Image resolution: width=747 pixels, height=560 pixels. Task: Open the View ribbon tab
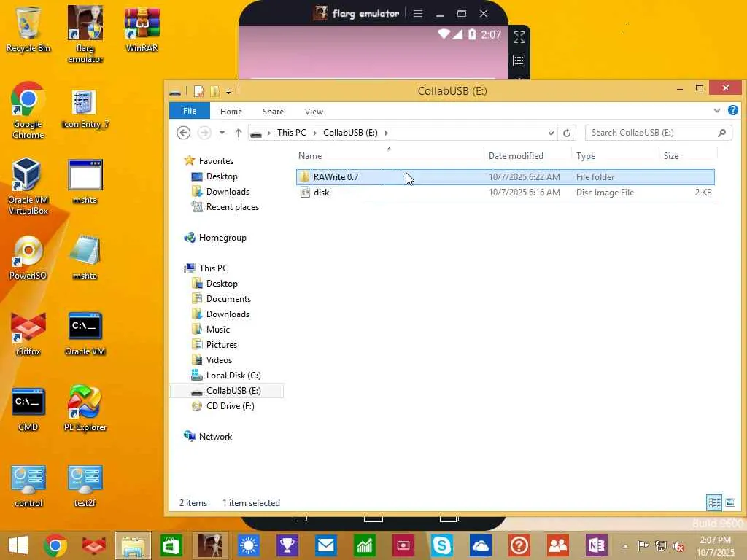pyautogui.click(x=314, y=112)
